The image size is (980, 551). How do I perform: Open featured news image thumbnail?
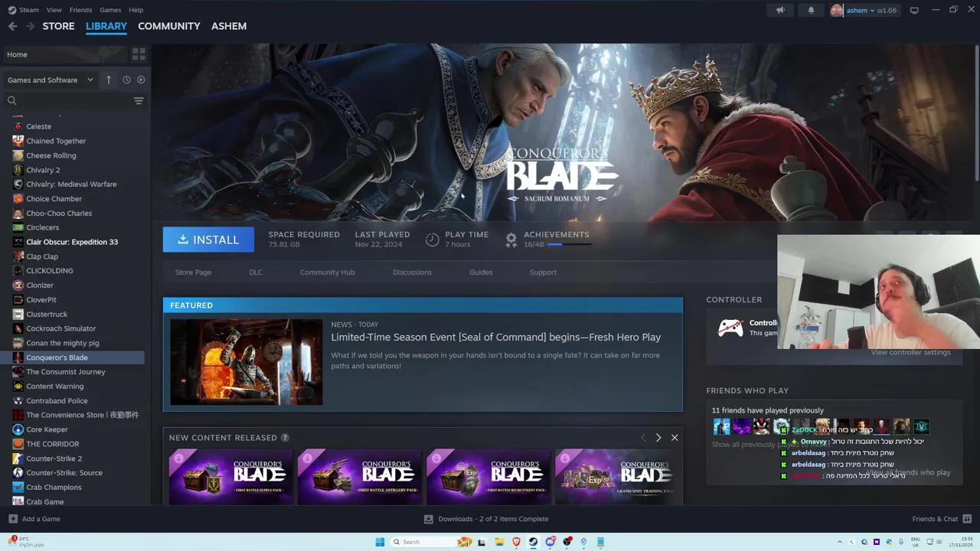[x=246, y=362]
